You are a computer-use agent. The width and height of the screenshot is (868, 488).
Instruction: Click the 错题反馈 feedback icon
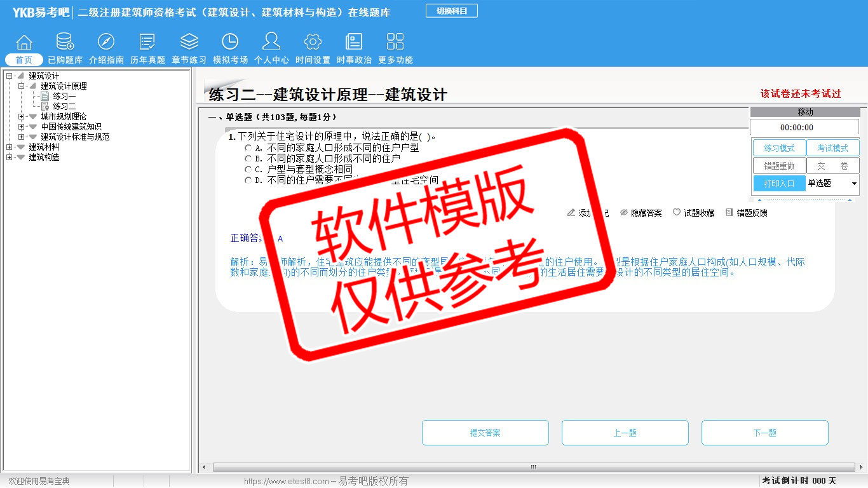729,212
